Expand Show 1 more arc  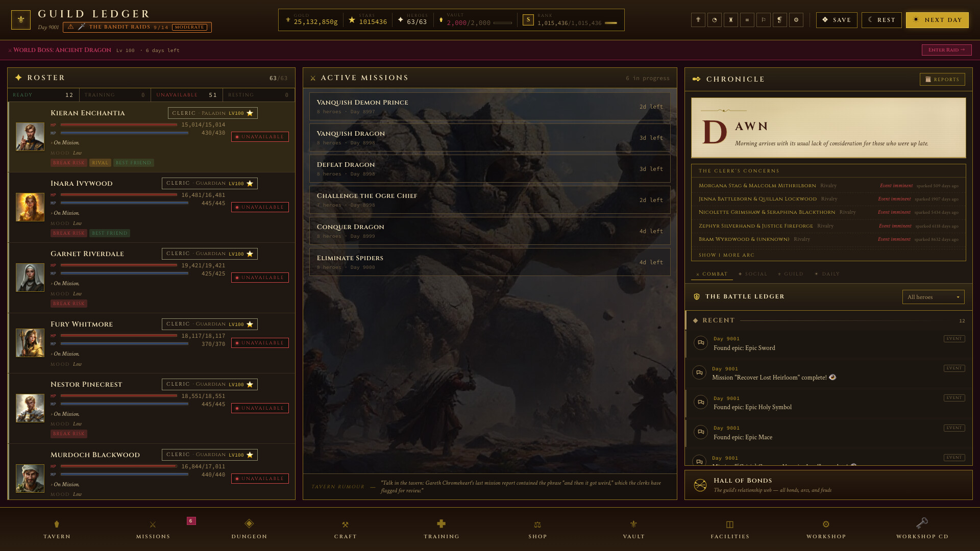(726, 255)
